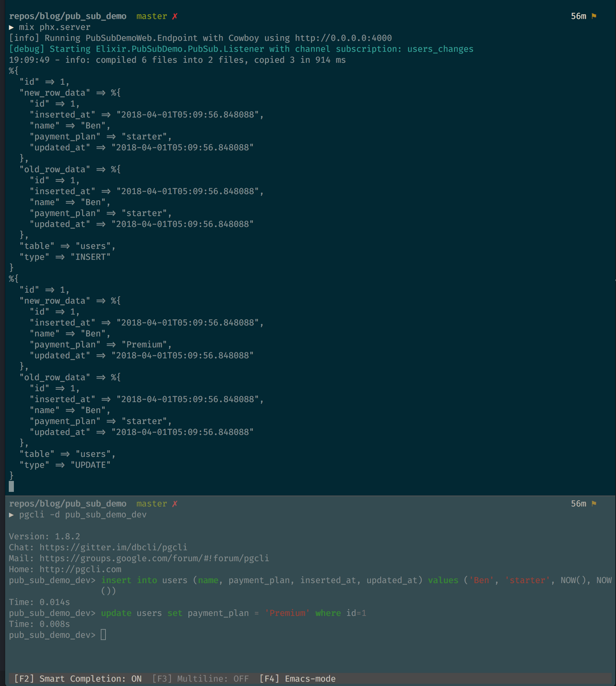The height and width of the screenshot is (686, 616).
Task: Toggle the F2 Smart Completion setting
Action: point(78,679)
